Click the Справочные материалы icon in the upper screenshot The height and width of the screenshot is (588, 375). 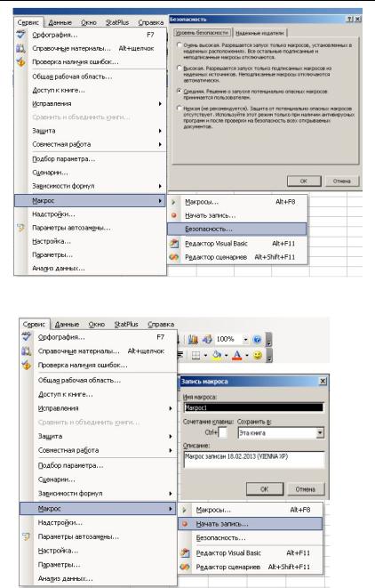[x=21, y=48]
